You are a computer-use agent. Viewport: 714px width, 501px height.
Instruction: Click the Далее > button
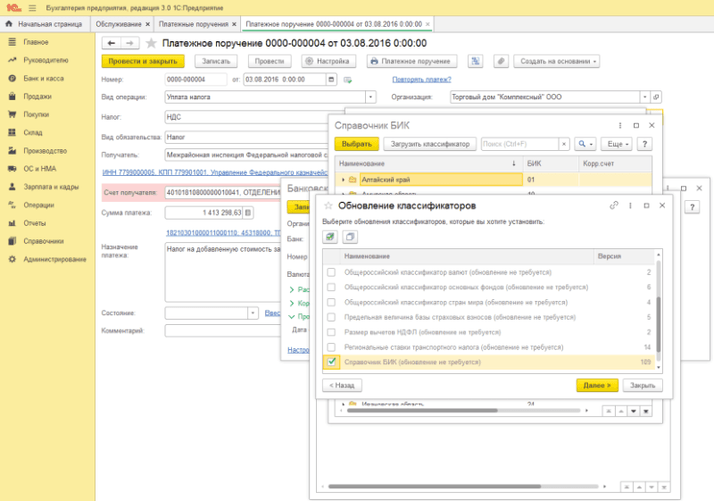click(x=596, y=384)
